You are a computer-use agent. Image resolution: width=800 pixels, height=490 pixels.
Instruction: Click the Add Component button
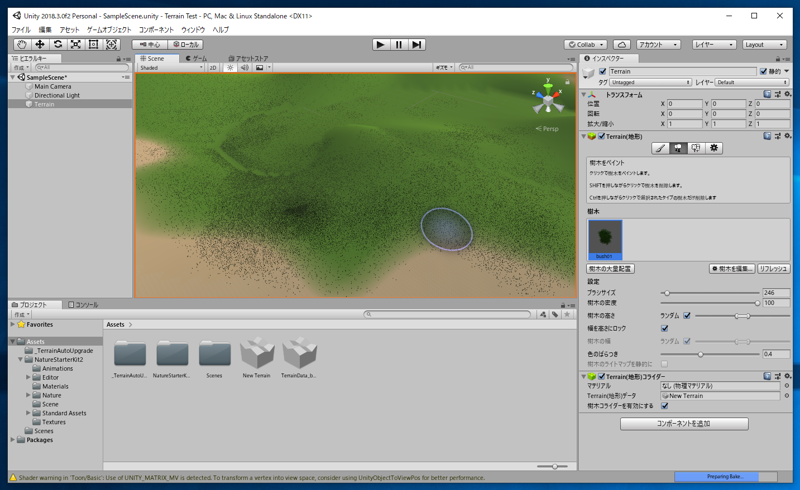(684, 424)
